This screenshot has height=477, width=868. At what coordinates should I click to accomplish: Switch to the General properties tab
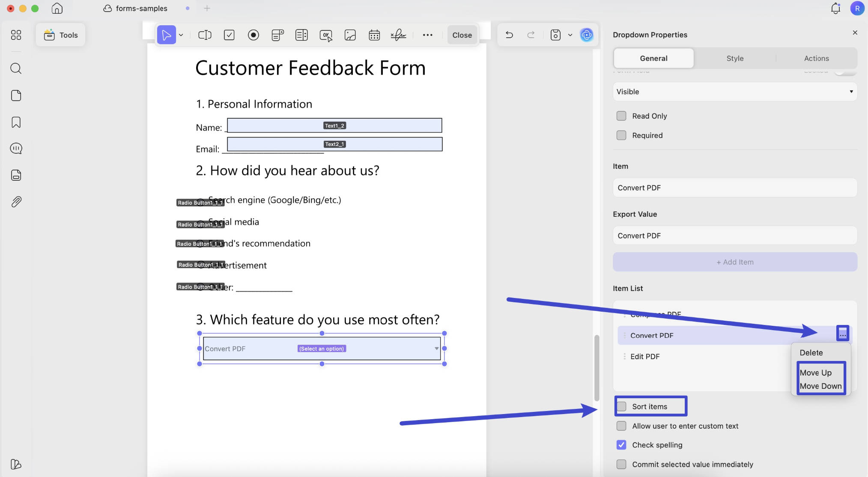click(653, 58)
